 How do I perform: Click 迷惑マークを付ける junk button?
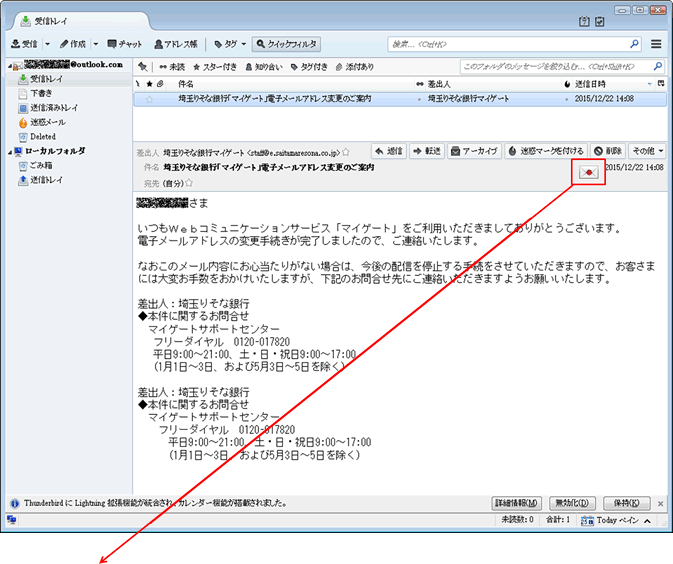tap(546, 151)
